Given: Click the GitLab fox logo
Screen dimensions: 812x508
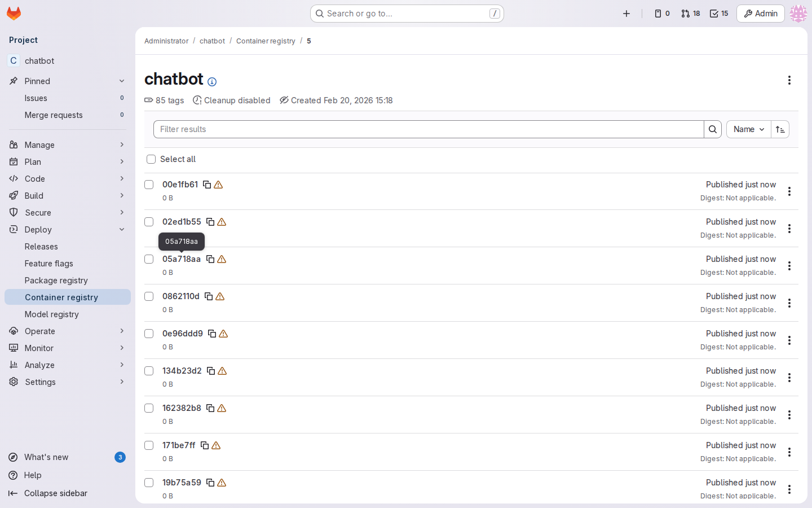Looking at the screenshot, I should (x=14, y=14).
